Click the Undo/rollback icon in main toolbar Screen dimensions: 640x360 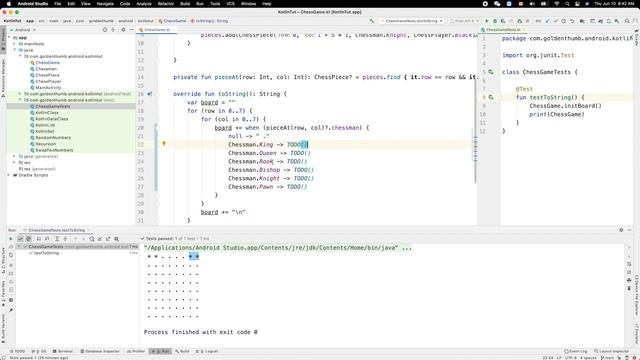pos(572,21)
